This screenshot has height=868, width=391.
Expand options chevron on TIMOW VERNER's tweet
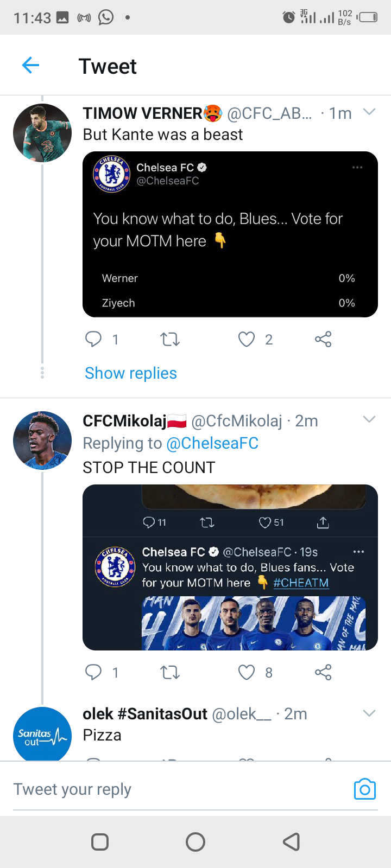click(369, 112)
